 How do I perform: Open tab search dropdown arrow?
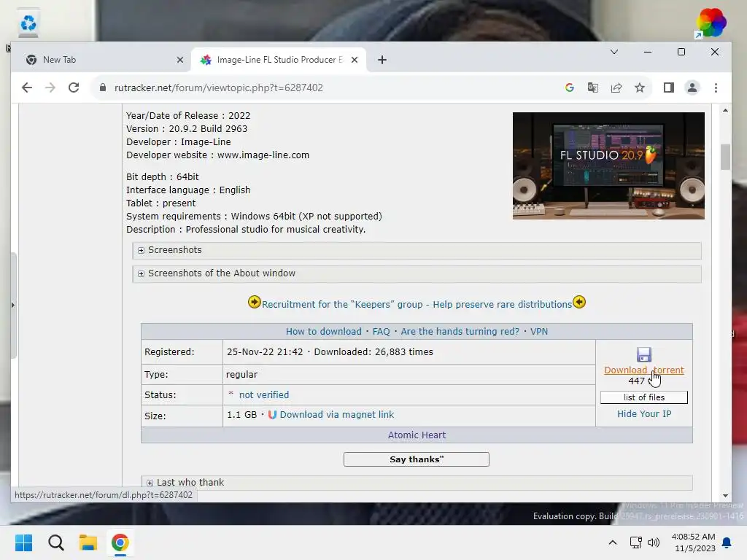(614, 52)
